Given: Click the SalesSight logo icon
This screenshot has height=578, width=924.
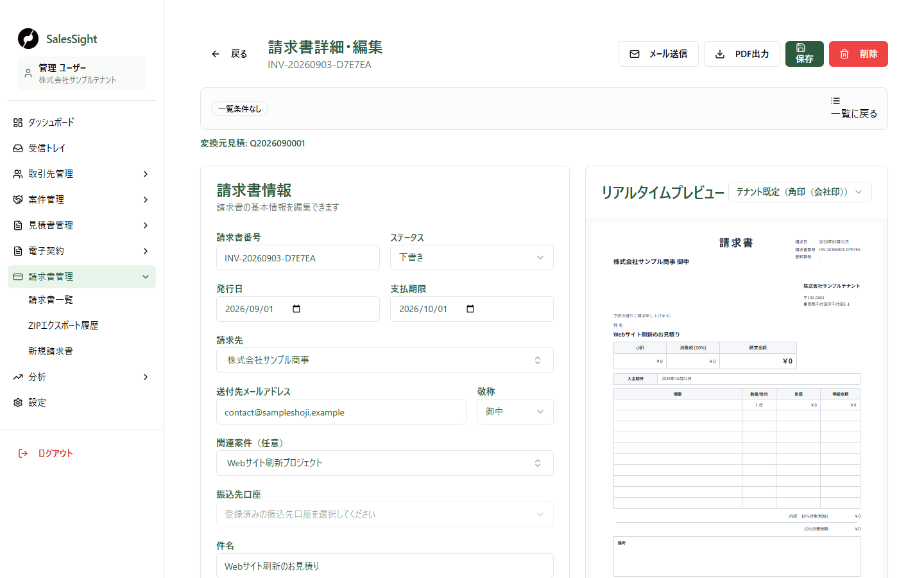Looking at the screenshot, I should point(28,39).
